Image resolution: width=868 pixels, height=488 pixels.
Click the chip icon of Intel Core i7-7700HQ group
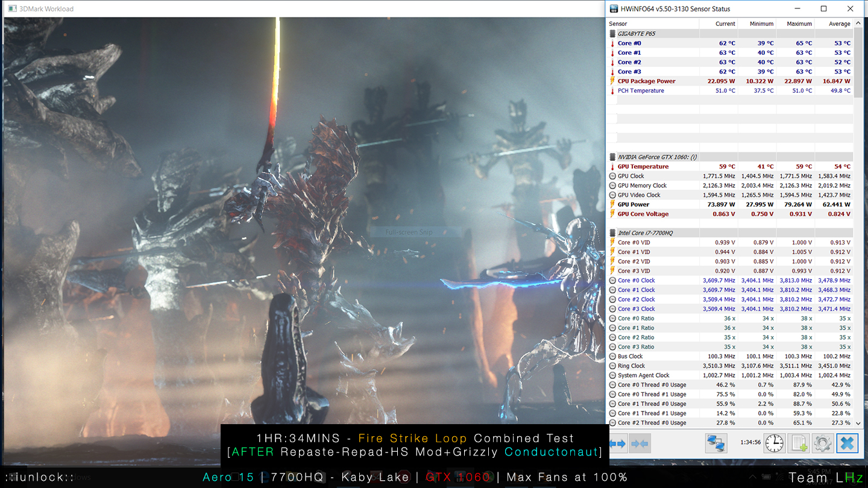tap(612, 233)
